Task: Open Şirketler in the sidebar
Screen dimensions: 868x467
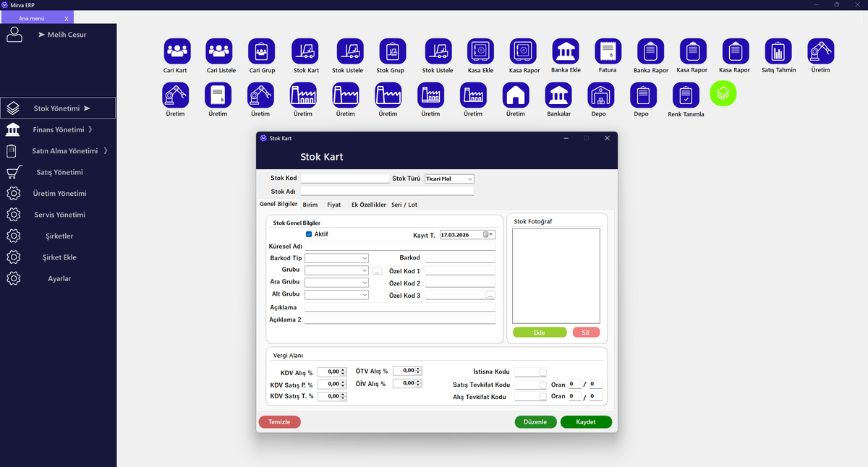Action: (58, 236)
